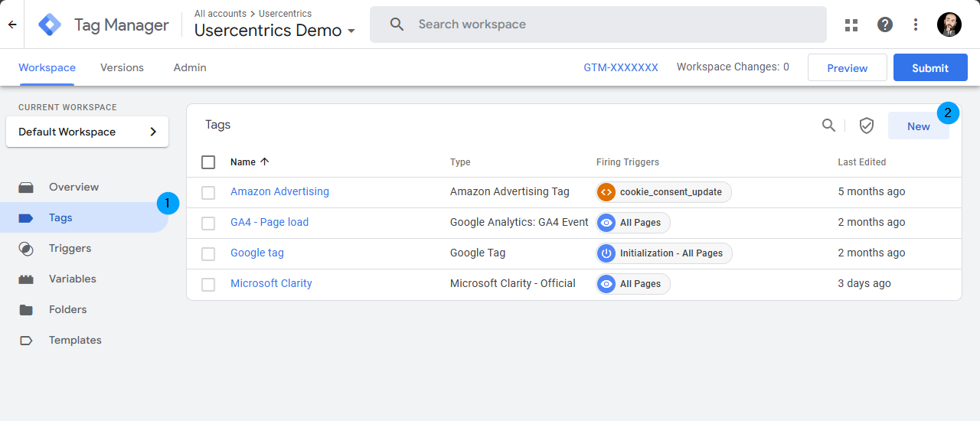Image resolution: width=980 pixels, height=421 pixels.
Task: Click the power icon of Initialization trigger
Action: (x=606, y=253)
